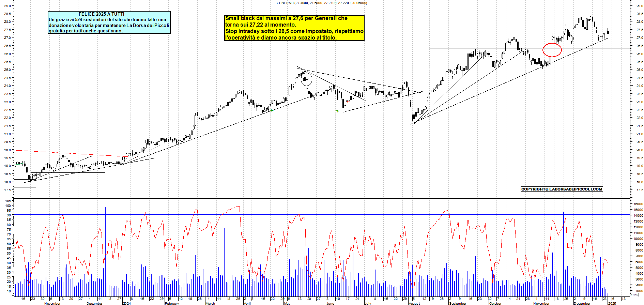Click the 'October' month label
Image resolution: width=644 pixels, height=305 pixels.
click(495, 303)
